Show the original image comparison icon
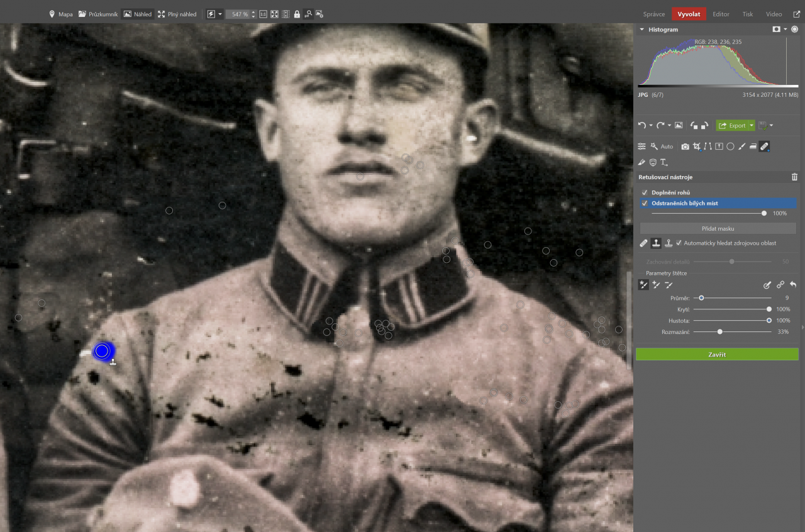Screen dimensions: 805x532 [679, 125]
